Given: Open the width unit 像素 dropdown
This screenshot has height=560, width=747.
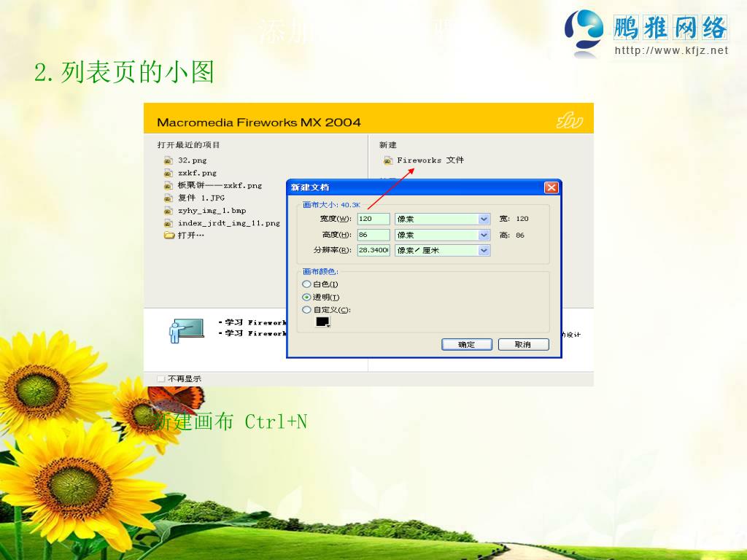Looking at the screenshot, I should click(x=443, y=219).
